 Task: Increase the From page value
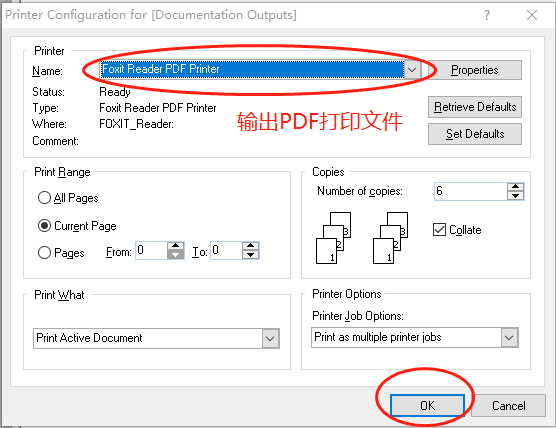[176, 246]
